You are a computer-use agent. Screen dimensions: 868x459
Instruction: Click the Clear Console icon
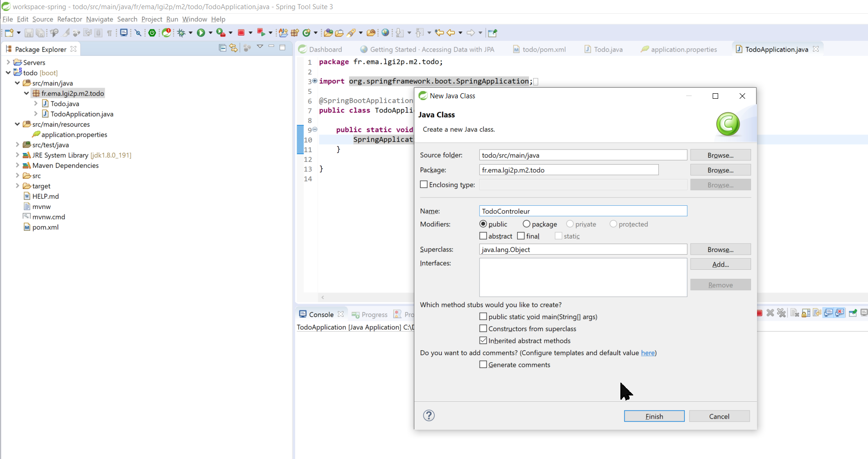coord(794,313)
